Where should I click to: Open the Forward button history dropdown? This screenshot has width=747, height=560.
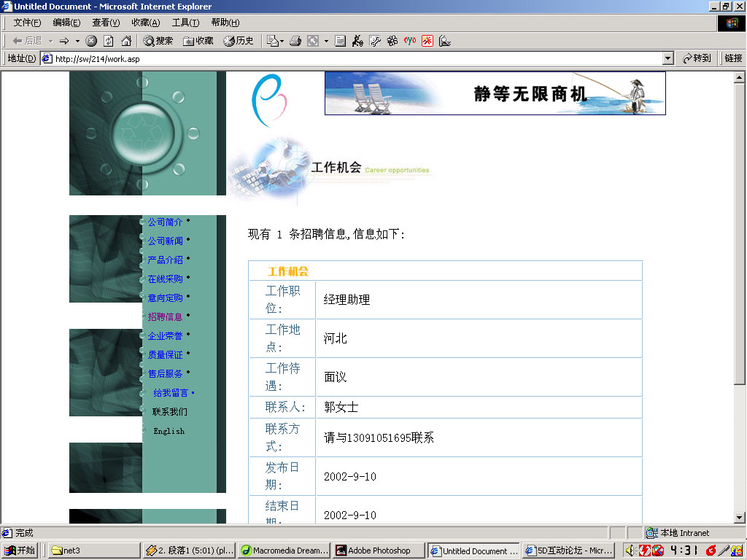coord(77,41)
